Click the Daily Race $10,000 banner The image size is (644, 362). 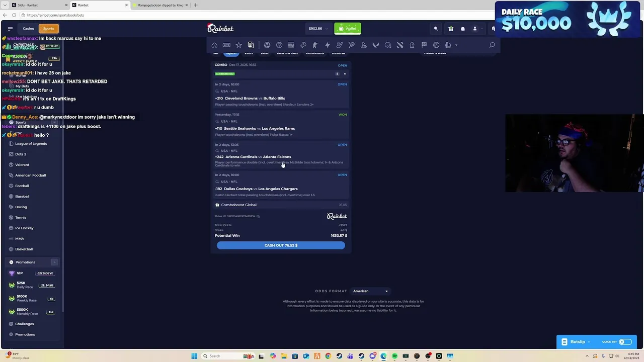point(569,20)
